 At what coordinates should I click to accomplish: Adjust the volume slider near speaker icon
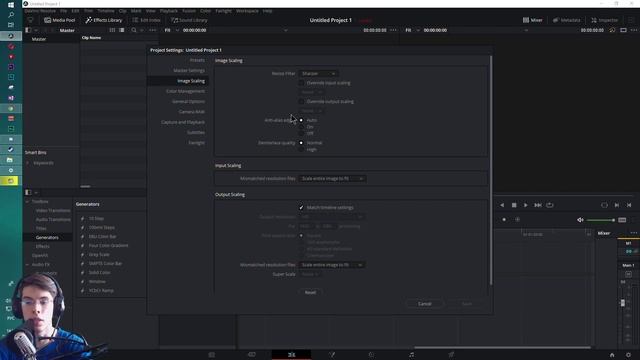click(x=601, y=220)
